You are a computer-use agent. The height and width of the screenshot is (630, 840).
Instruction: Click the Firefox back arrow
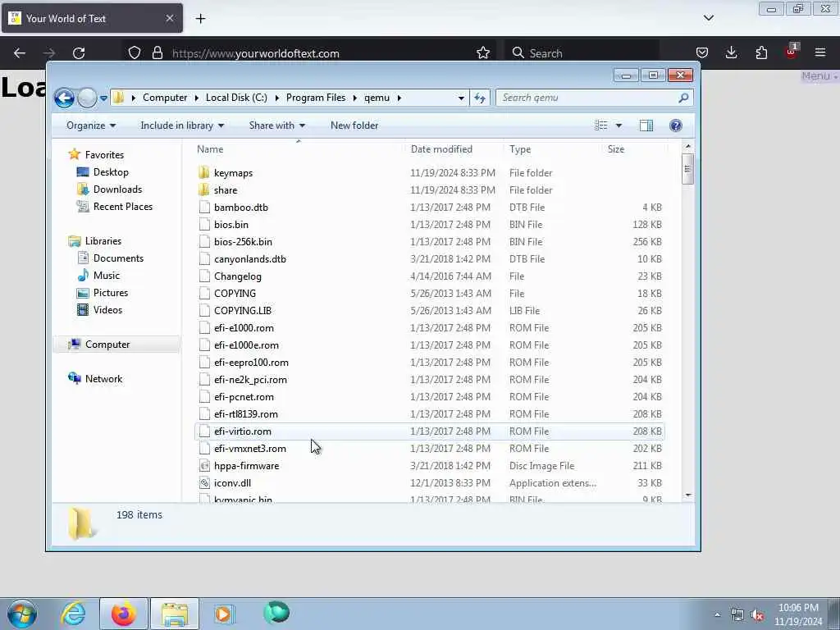pyautogui.click(x=20, y=53)
